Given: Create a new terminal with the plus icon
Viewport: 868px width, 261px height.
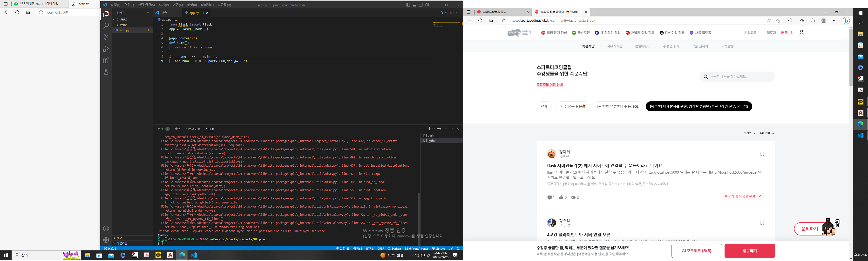Looking at the screenshot, I should pos(429,129).
